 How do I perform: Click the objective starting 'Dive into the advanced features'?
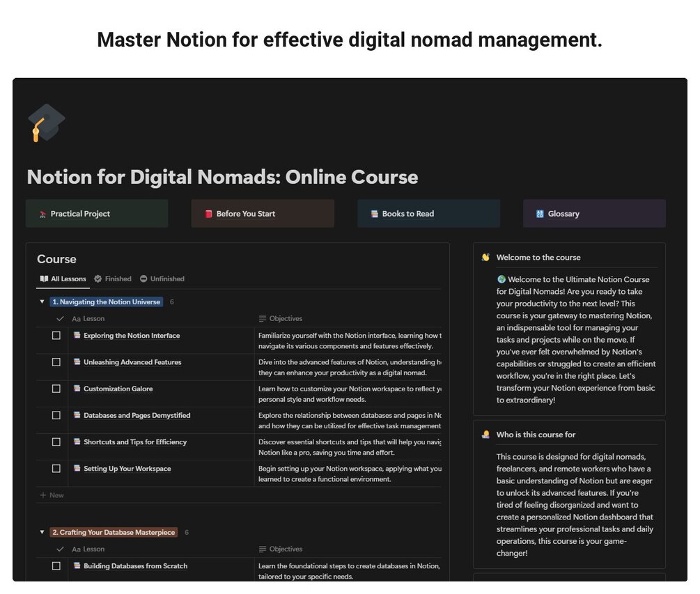click(350, 367)
